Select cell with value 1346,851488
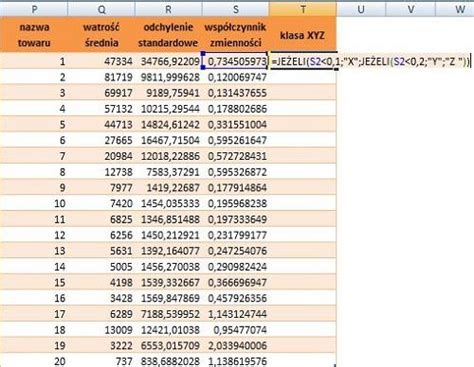Viewport: 474px width, 367px height. (x=168, y=219)
